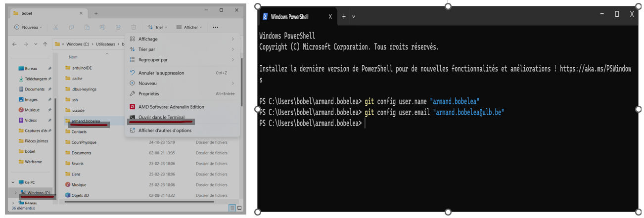Choose Propriétés in context menu
Viewport: 644px width, 218px height.
(182, 93)
